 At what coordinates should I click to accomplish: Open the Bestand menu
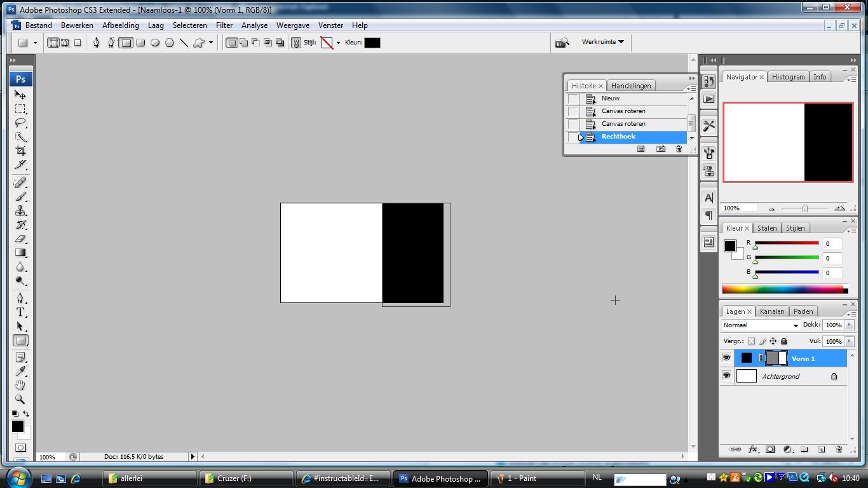coord(39,25)
